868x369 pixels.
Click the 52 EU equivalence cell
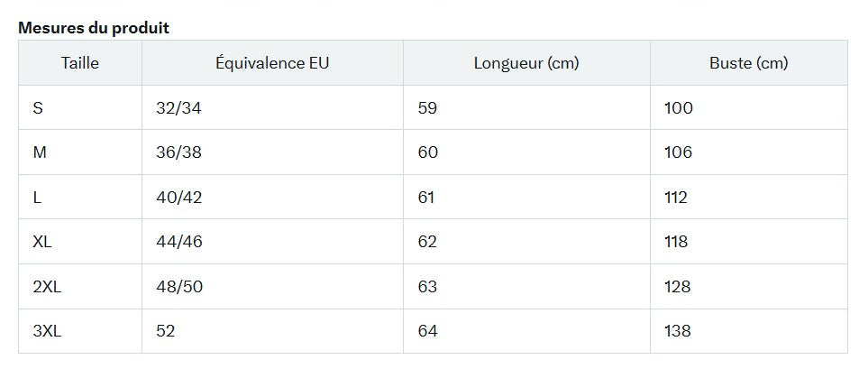[x=272, y=331]
